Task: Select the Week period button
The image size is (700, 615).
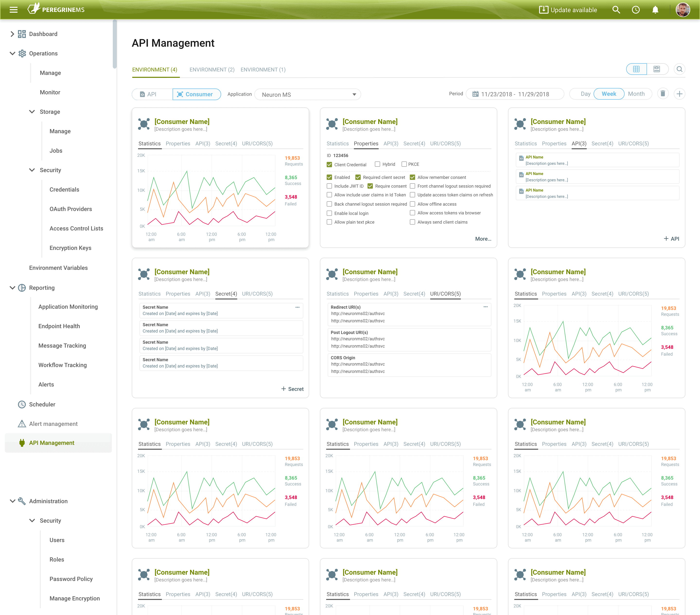Action: [x=608, y=94]
